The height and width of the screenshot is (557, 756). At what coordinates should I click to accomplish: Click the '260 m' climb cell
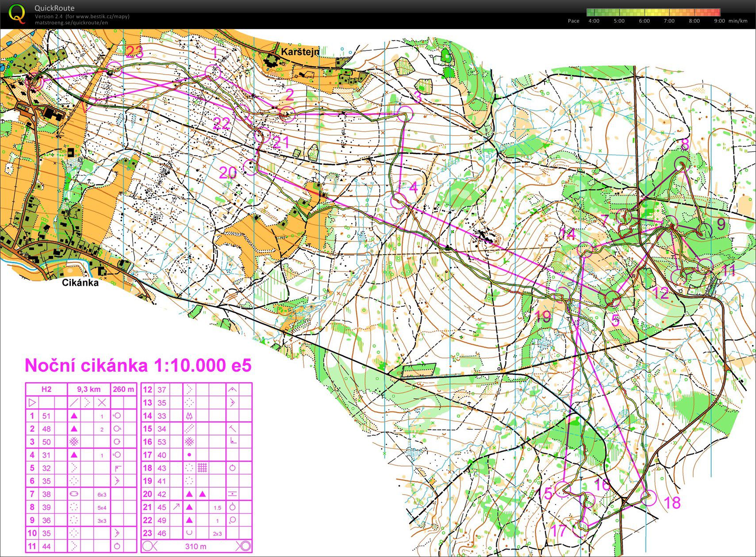(x=123, y=389)
